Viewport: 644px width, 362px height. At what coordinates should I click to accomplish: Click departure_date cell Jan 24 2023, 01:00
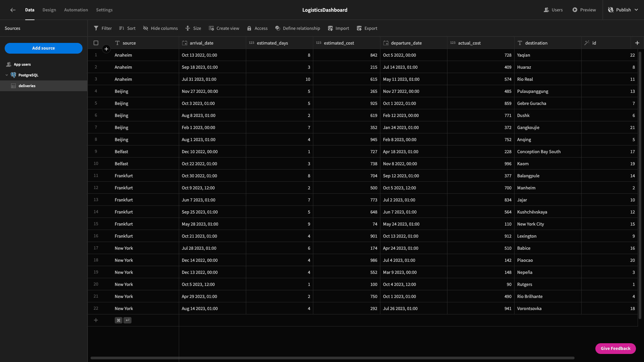click(414, 127)
